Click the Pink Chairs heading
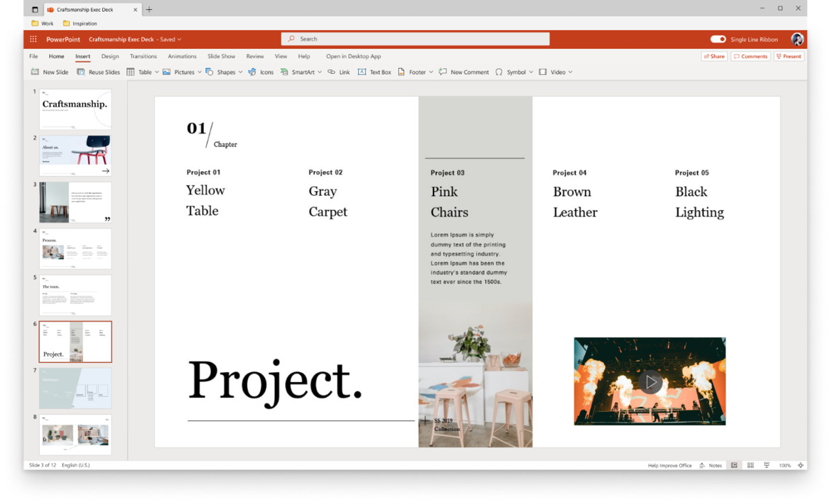This screenshot has width=831, height=504. 449,202
